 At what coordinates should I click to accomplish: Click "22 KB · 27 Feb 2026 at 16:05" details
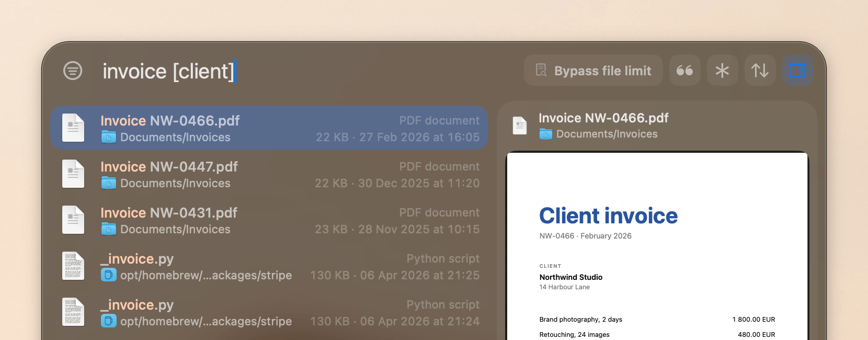397,138
